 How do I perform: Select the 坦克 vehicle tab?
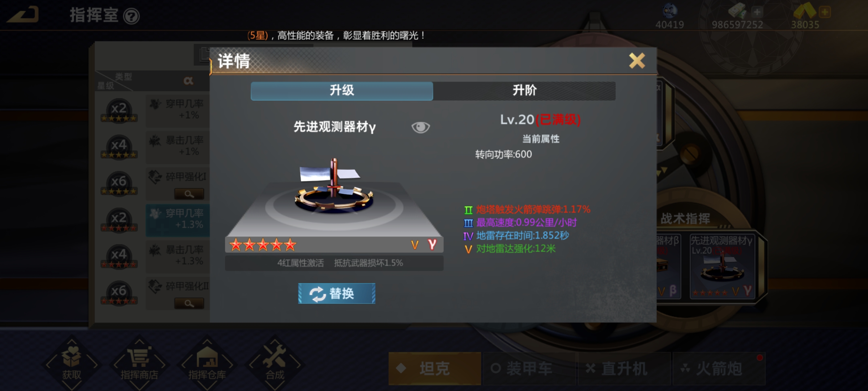click(435, 369)
